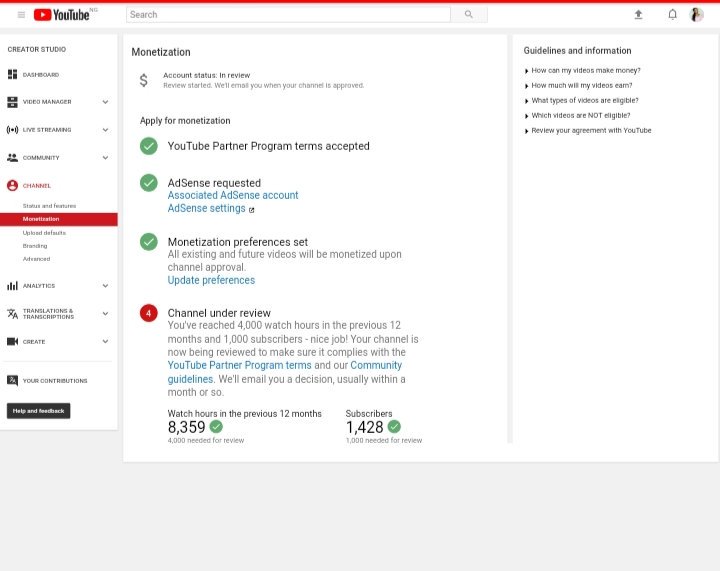Expand the Analytics chevron
720x571 pixels.
(105, 286)
